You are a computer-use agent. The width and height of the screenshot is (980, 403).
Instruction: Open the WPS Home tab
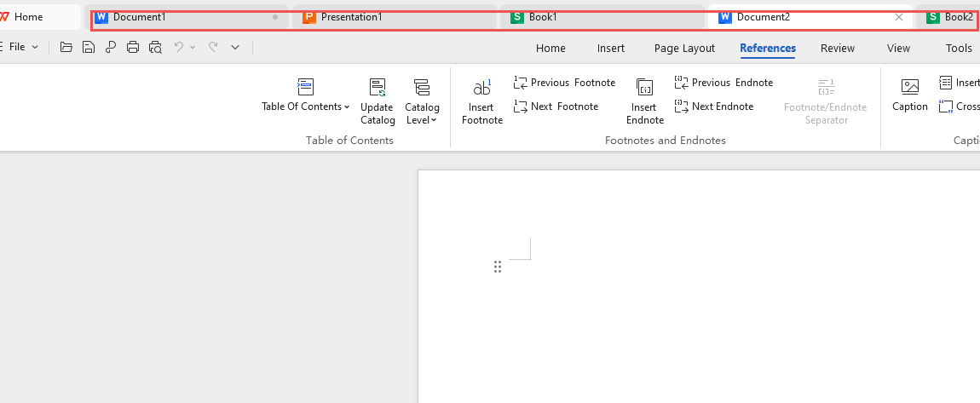(28, 17)
